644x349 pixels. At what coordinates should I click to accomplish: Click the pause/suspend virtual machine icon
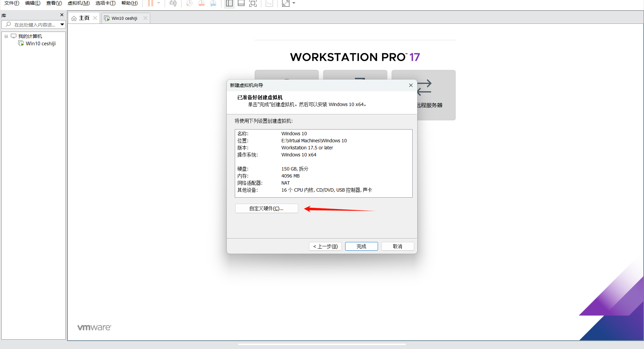click(151, 3)
